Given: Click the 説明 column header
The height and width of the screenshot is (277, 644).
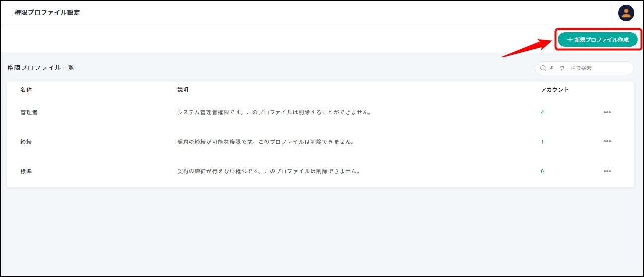Looking at the screenshot, I should (x=183, y=90).
